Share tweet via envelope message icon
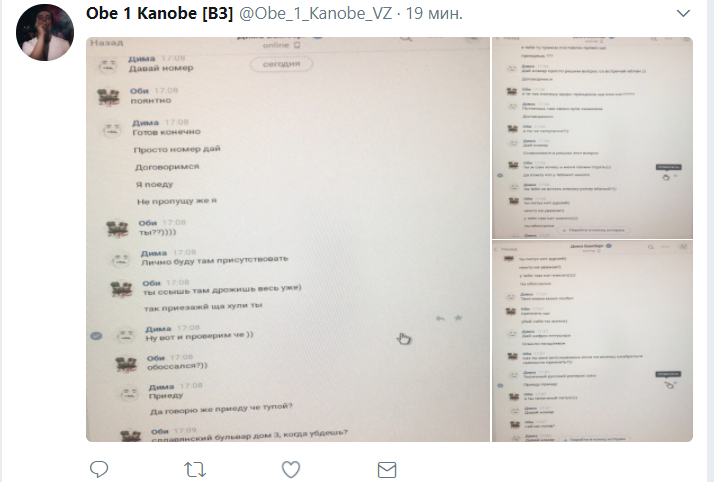This screenshot has height=482, width=714. [387, 470]
